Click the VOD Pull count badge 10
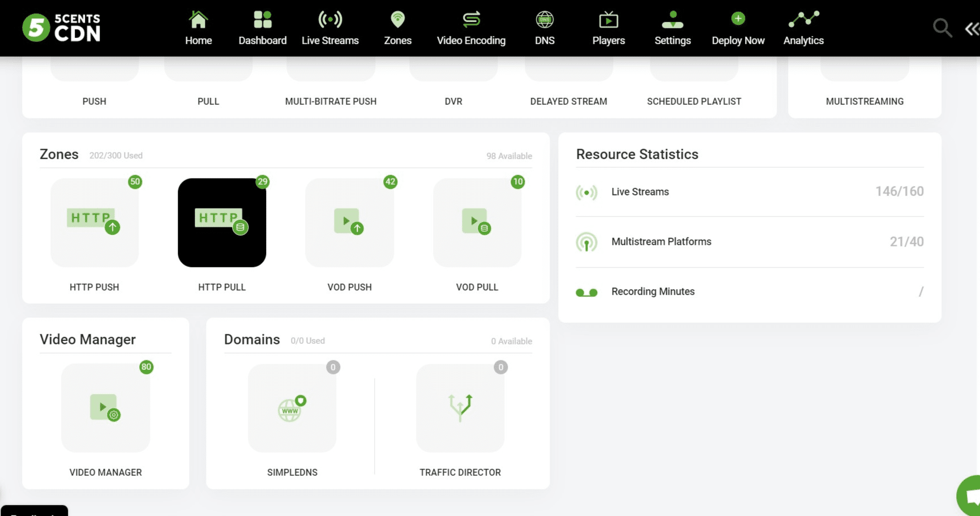 (517, 182)
